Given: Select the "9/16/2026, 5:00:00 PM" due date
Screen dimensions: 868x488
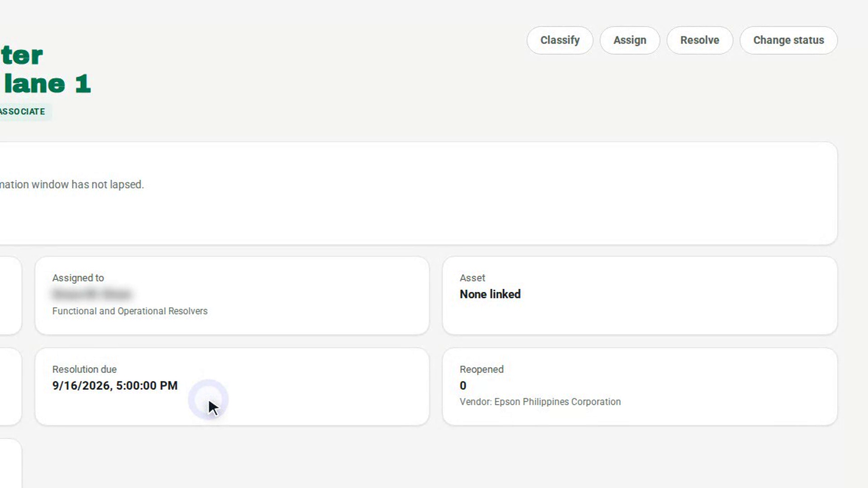Looking at the screenshot, I should (115, 385).
